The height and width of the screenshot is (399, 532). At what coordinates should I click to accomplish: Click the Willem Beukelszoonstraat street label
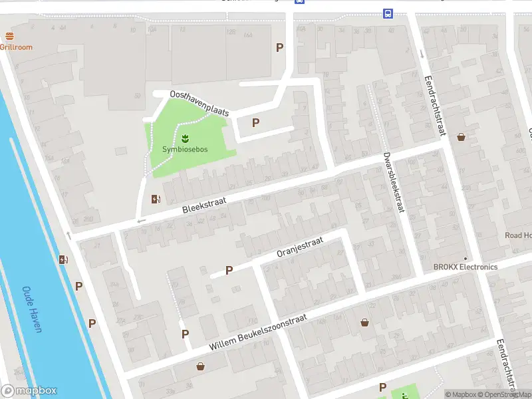pos(258,332)
